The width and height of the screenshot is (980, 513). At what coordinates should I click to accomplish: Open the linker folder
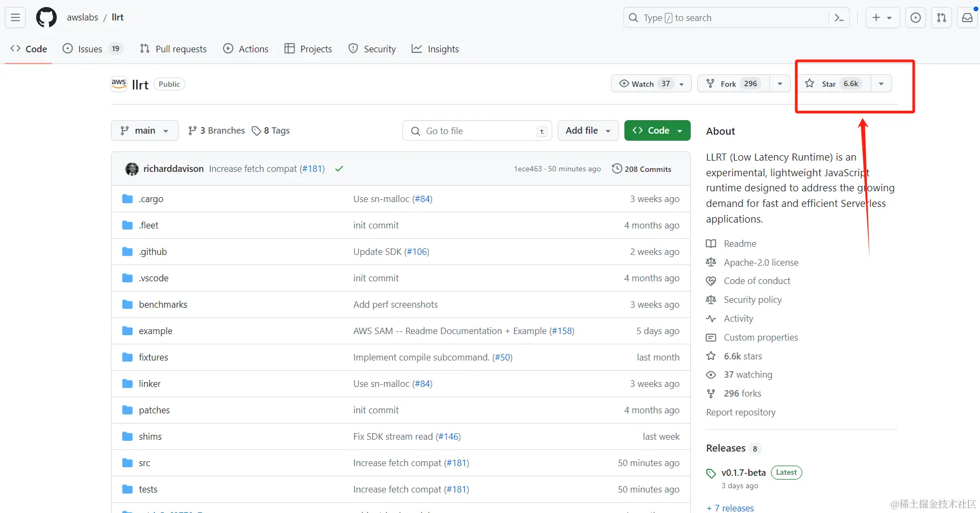(x=150, y=384)
